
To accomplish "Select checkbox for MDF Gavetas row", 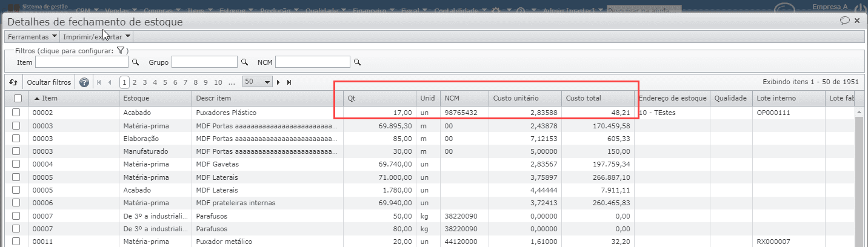I will (x=16, y=164).
